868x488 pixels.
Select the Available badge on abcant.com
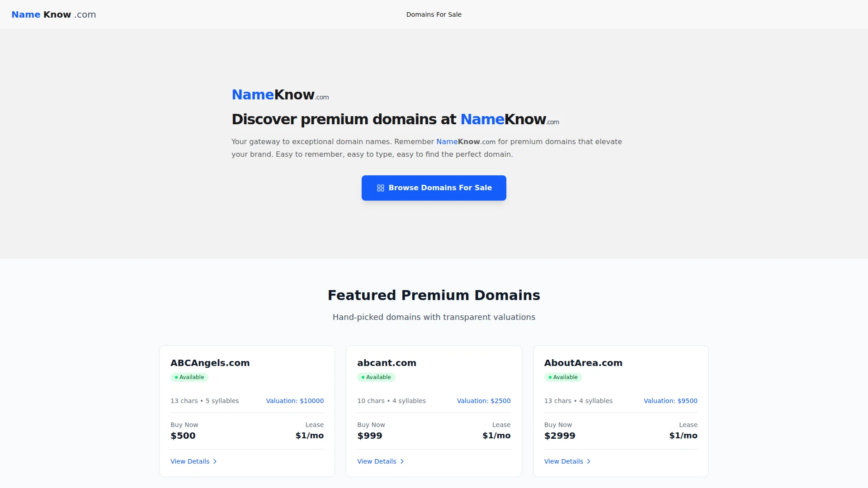click(377, 377)
